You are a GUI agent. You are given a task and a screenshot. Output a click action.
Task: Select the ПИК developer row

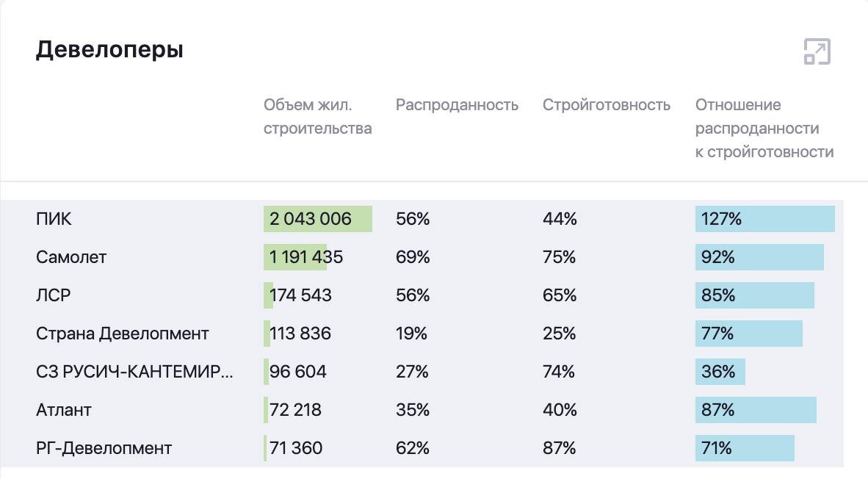54,219
